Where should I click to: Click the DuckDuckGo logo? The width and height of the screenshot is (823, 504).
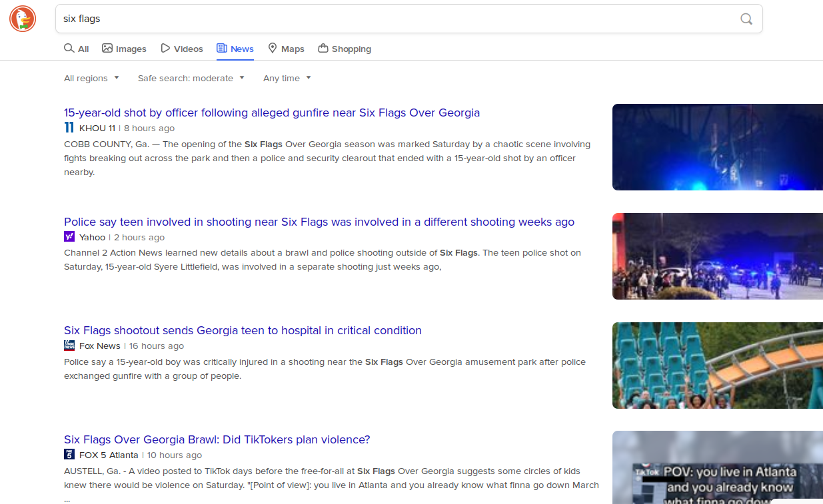(x=23, y=19)
